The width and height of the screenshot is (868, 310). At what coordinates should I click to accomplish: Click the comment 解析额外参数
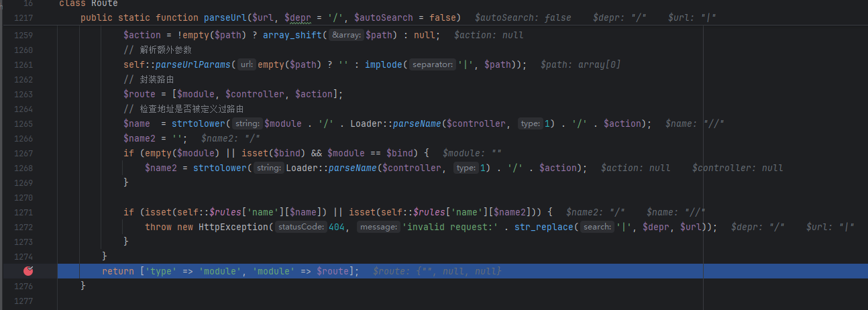[158, 50]
